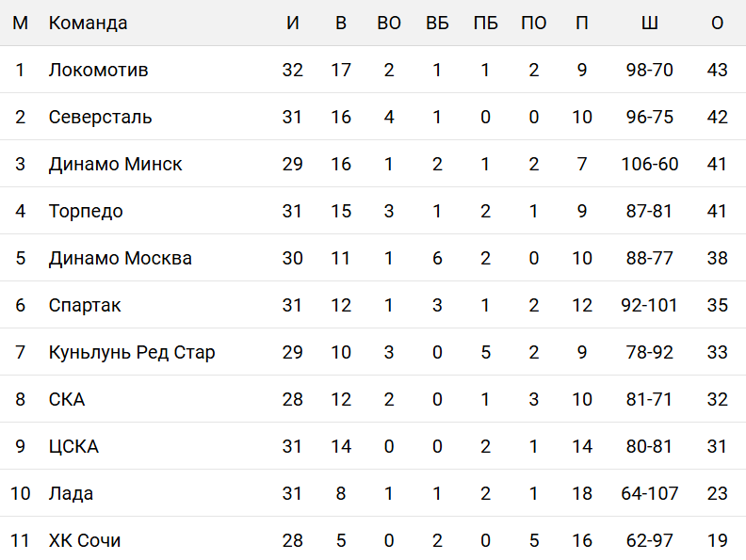Image resolution: width=746 pixels, height=560 pixels.
Task: Click the Команда column header
Action: [x=88, y=23]
